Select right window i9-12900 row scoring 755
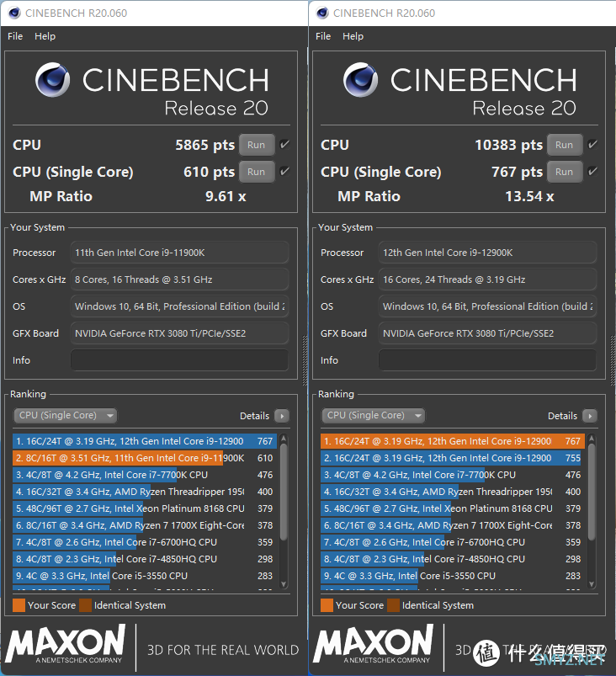 (x=453, y=458)
